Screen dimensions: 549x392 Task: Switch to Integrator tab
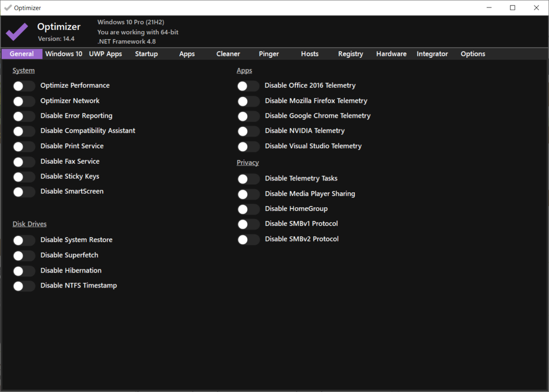pos(432,54)
